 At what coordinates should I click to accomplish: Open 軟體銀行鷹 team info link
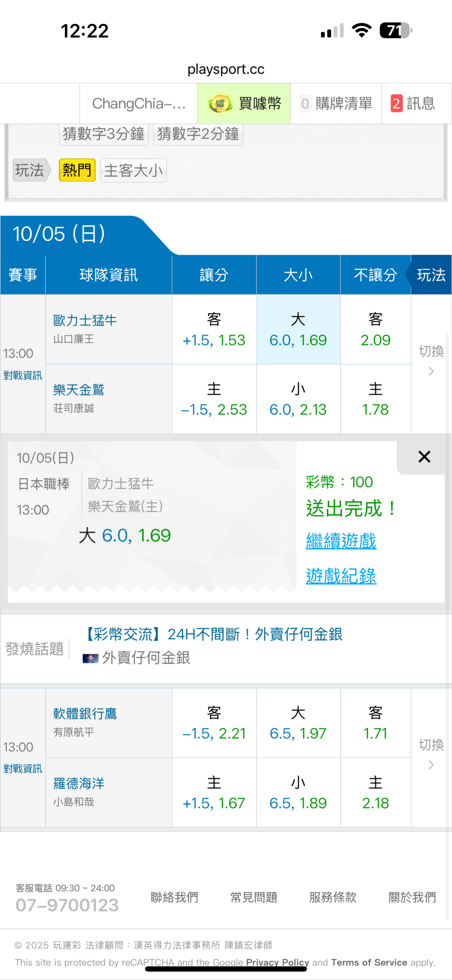point(85,714)
